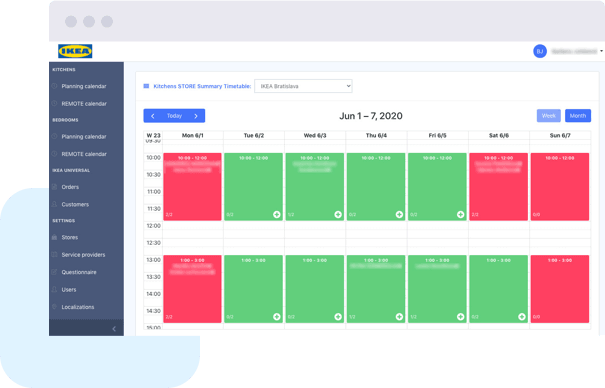Click the timetable icon beside Kitchens STORE Summary
The height and width of the screenshot is (388, 605).
click(146, 86)
